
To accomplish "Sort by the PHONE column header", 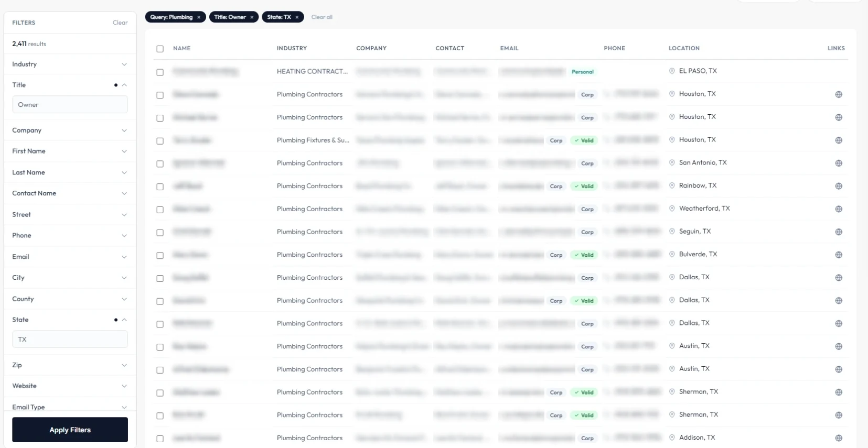I will tap(614, 48).
